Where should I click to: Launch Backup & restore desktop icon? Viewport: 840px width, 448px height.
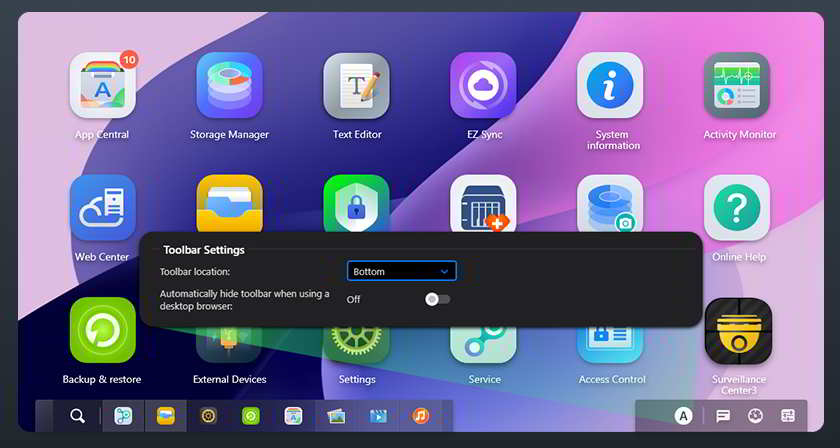(x=102, y=330)
